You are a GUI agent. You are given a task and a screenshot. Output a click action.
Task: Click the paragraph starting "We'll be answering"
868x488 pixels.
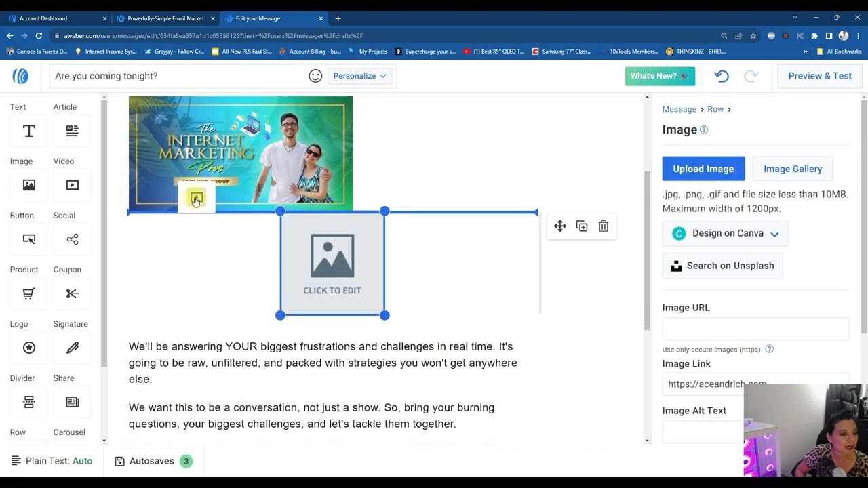pos(323,363)
